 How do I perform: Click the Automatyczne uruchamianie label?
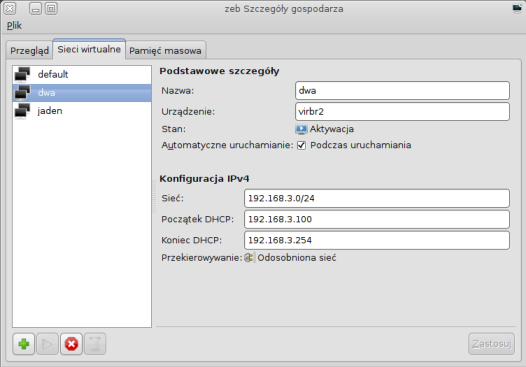[227, 145]
